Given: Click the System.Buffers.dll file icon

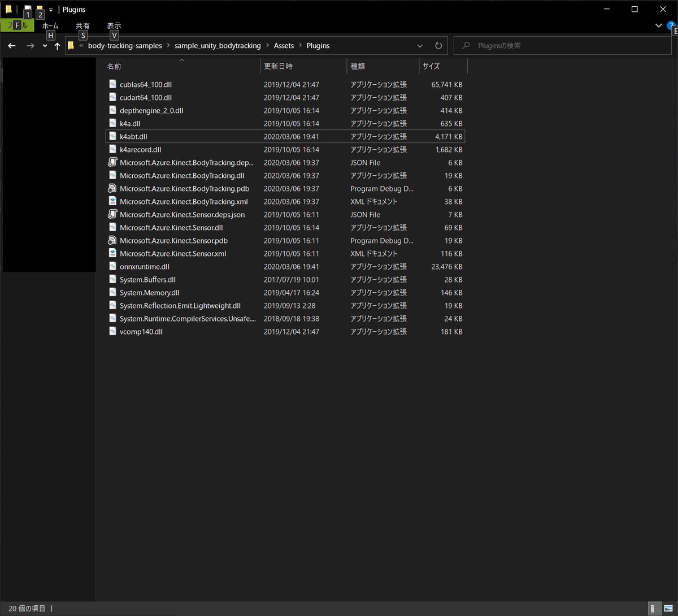Looking at the screenshot, I should 112,279.
